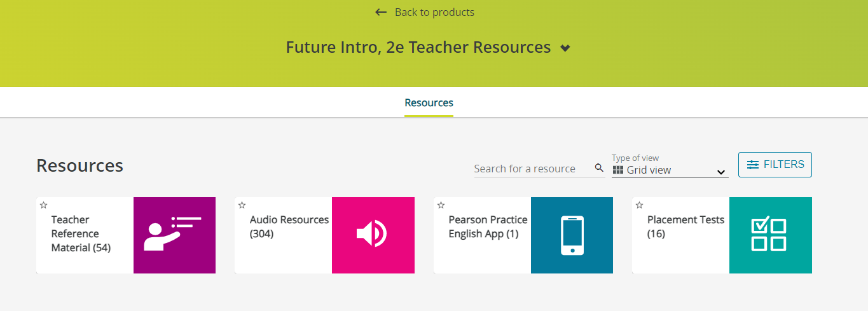This screenshot has height=311, width=868.
Task: Open the Audio Resources (304) card title
Action: 289,226
